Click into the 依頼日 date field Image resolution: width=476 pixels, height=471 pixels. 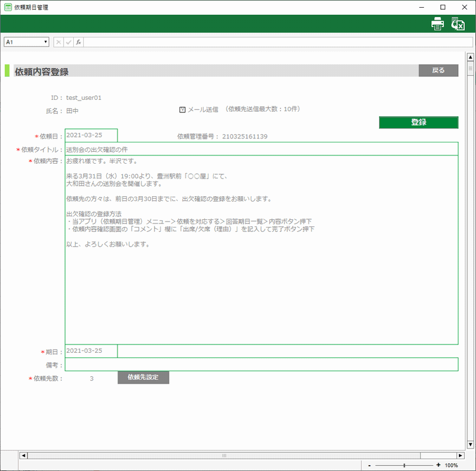[x=91, y=135]
